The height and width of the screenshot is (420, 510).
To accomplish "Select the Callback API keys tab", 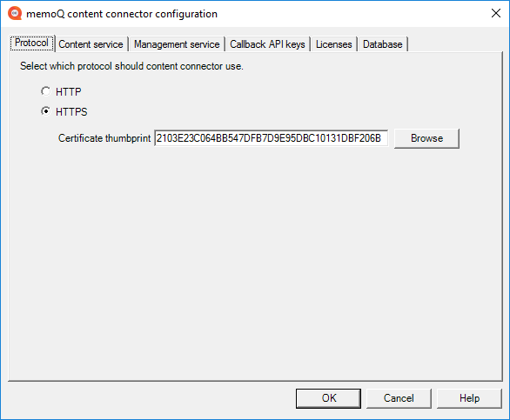I will click(267, 44).
